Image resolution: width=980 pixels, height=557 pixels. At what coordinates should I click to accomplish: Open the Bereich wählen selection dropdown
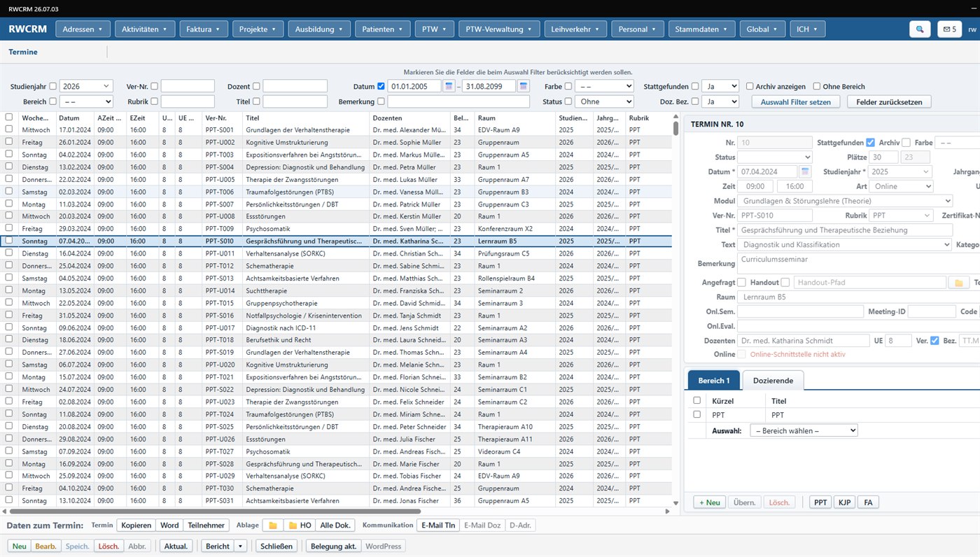[804, 430]
